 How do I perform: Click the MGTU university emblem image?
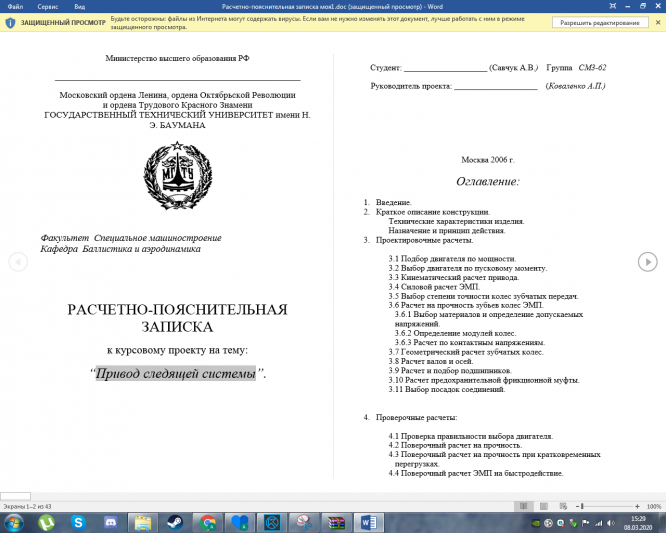point(178,175)
